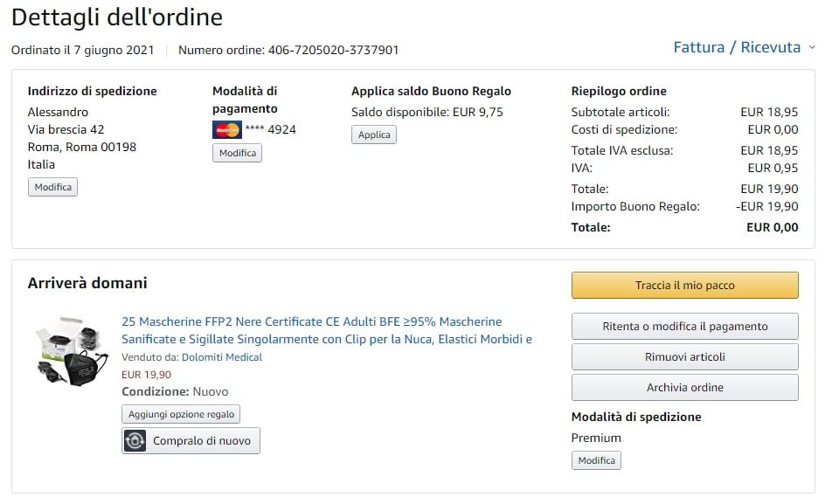Open the face masks product thumbnail
This screenshot has width=839, height=504.
[x=72, y=351]
